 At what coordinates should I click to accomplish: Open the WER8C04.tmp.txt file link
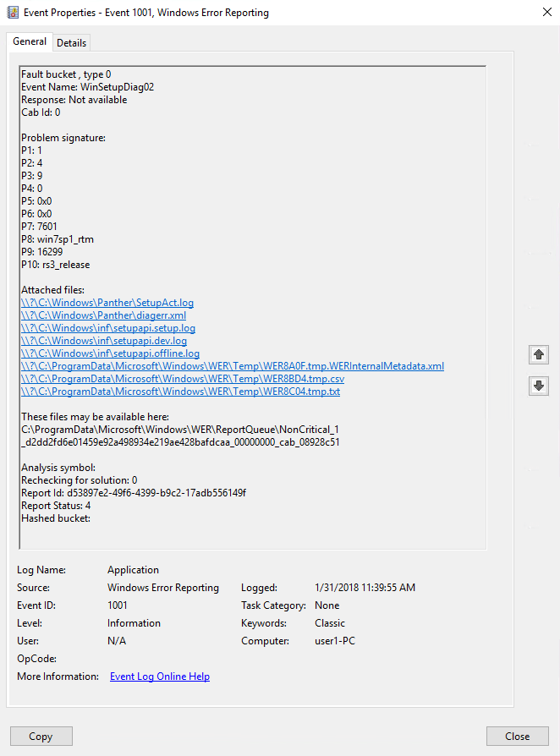pos(180,392)
